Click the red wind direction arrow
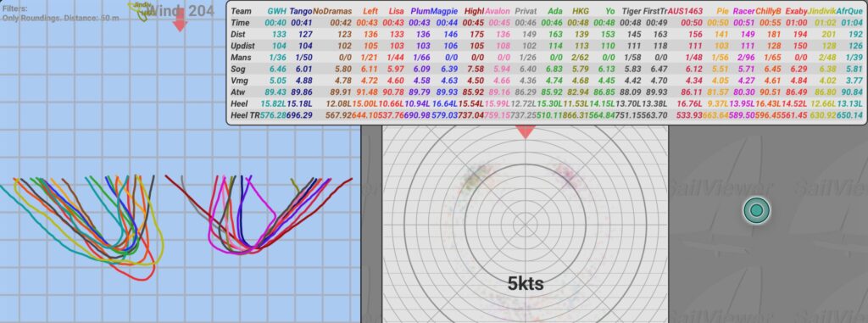This screenshot has width=868, height=323. 180,21
